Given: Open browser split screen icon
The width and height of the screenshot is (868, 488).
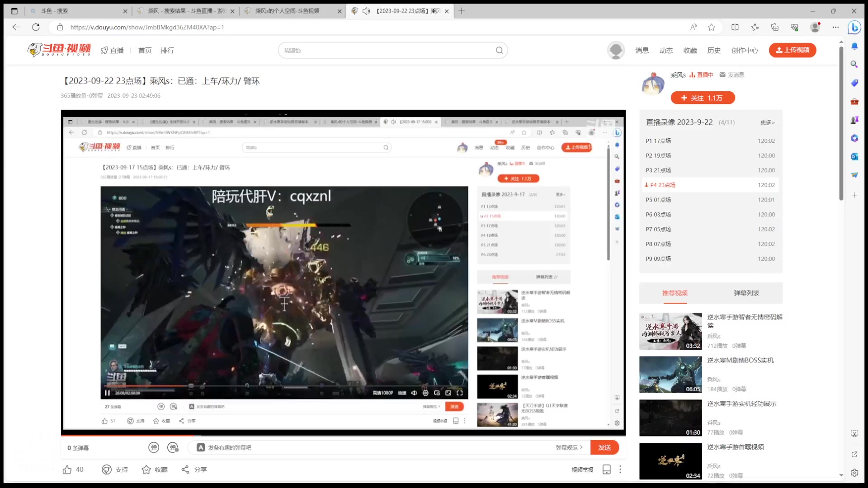Looking at the screenshot, I should coord(735,27).
